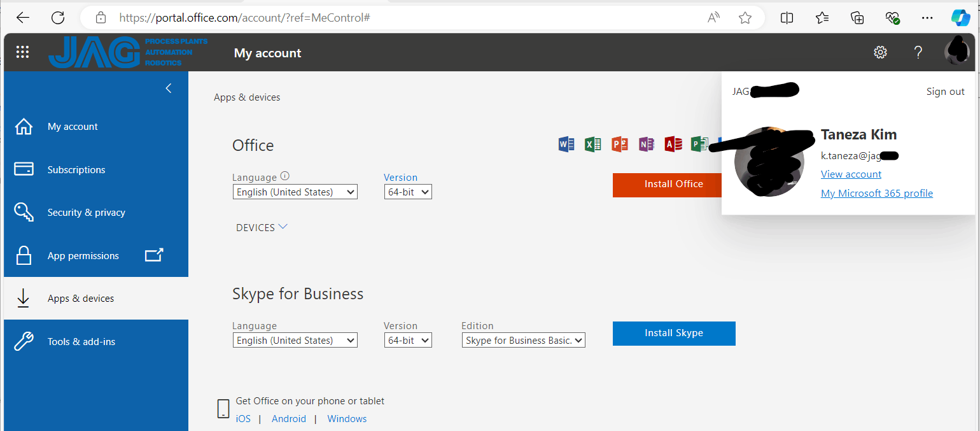
Task: Click the PowerPoint app icon
Action: pyautogui.click(x=619, y=145)
